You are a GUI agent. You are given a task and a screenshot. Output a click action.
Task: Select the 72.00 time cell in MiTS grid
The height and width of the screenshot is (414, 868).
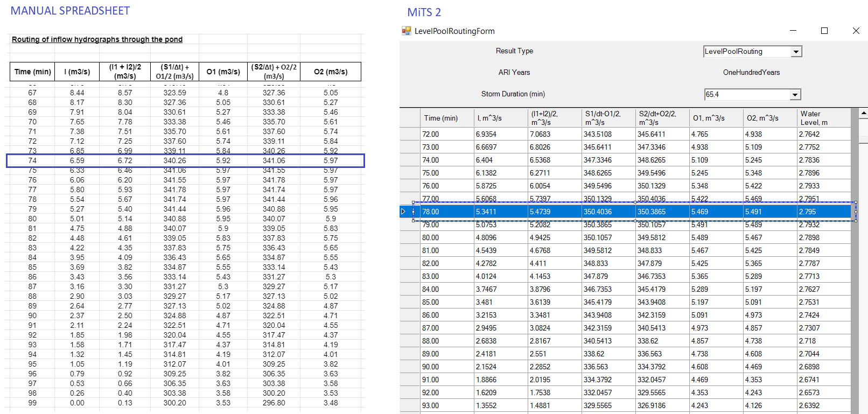pos(447,134)
